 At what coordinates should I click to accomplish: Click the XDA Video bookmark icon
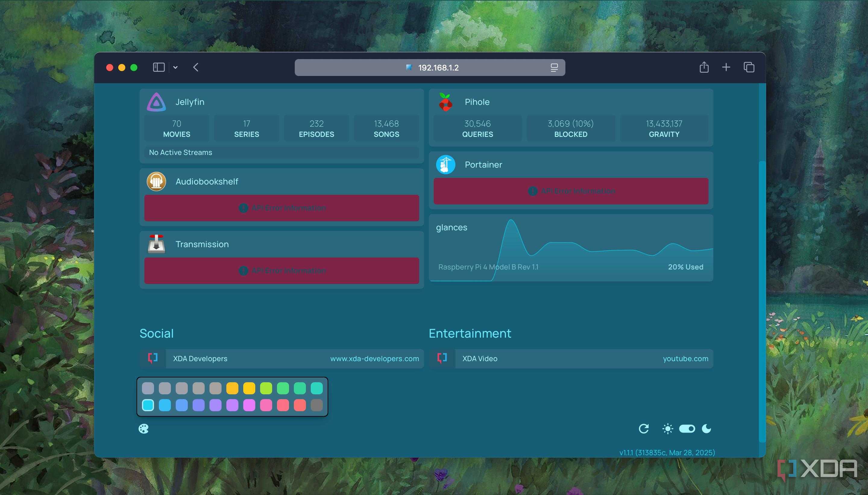click(442, 358)
